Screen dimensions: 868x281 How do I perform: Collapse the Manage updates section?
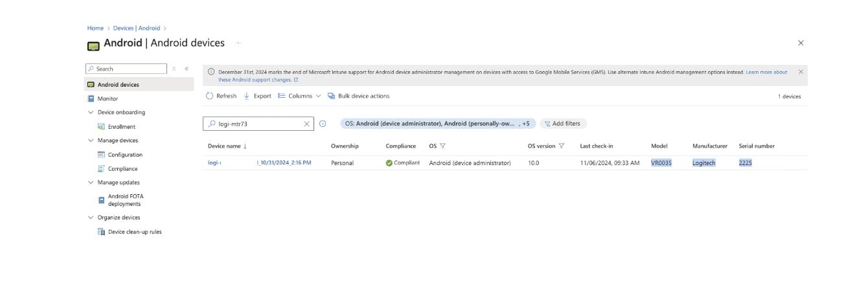(x=91, y=183)
